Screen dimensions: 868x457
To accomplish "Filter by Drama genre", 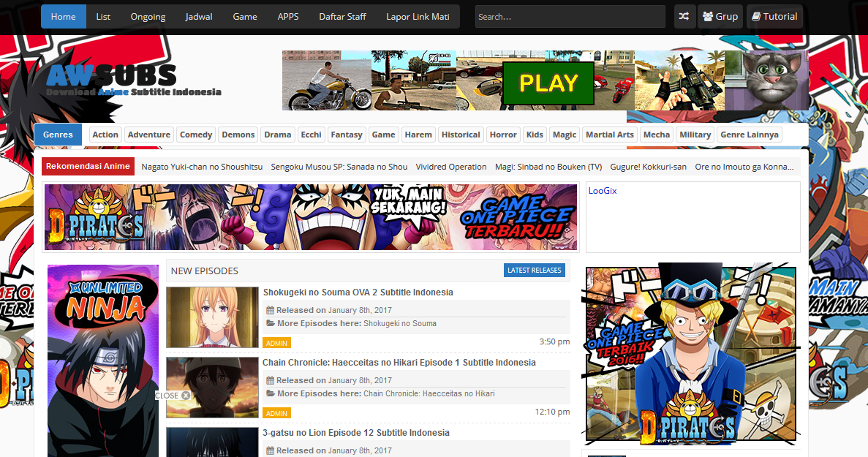I will pos(277,135).
